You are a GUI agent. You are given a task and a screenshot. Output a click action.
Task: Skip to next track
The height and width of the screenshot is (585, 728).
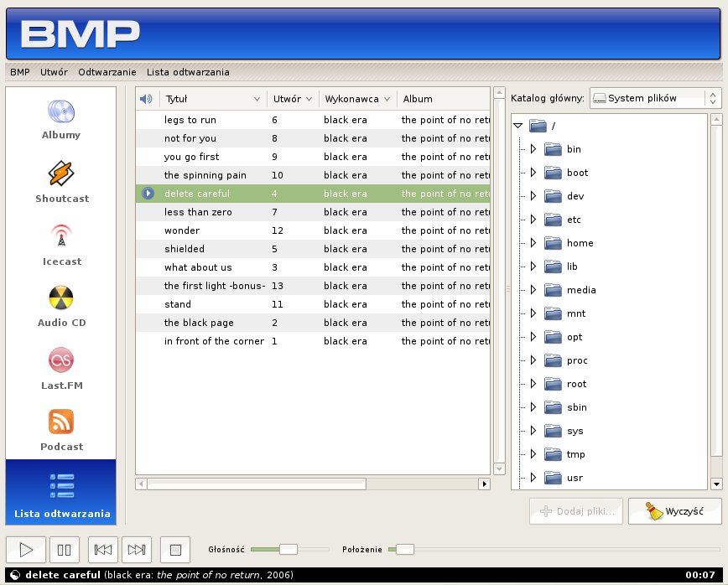(x=137, y=550)
